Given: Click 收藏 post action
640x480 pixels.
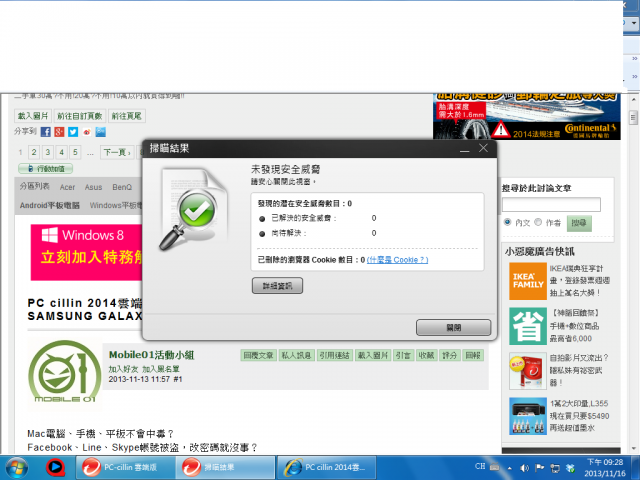Looking at the screenshot, I should [427, 356].
